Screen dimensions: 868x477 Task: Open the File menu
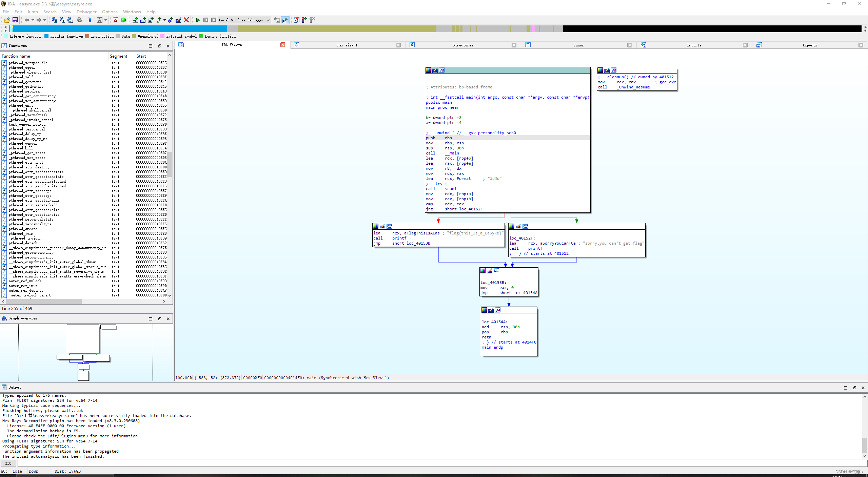pyautogui.click(x=6, y=12)
